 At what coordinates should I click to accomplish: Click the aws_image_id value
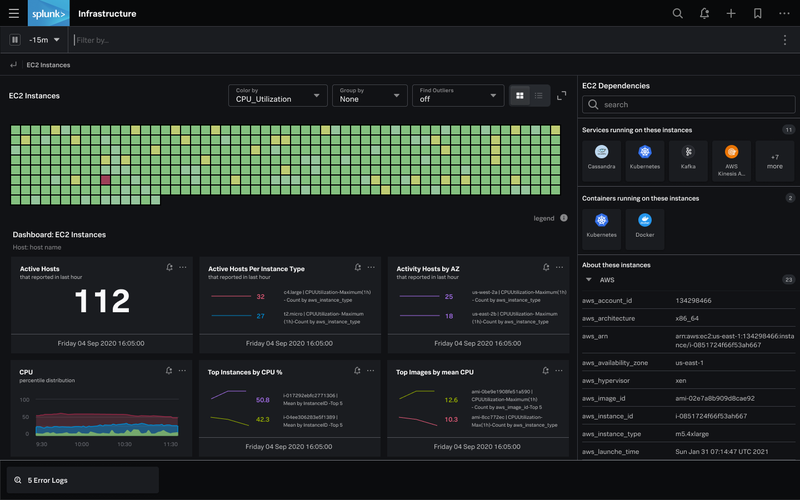(715, 398)
